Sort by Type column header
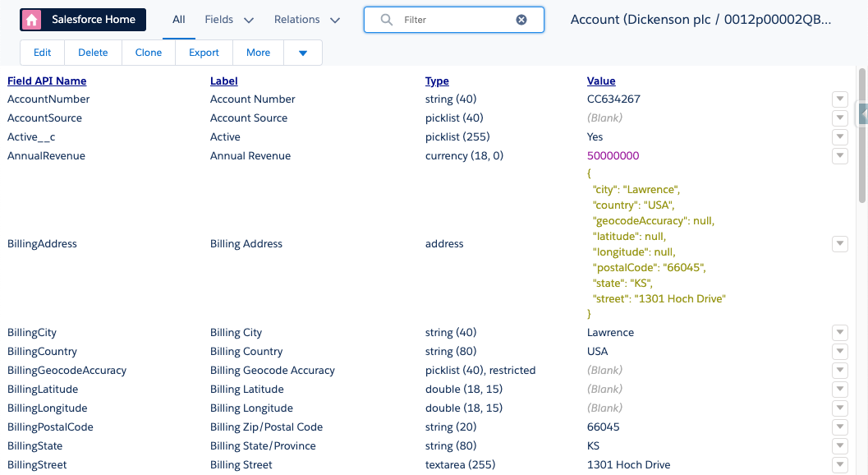The width and height of the screenshot is (868, 475). pos(437,81)
